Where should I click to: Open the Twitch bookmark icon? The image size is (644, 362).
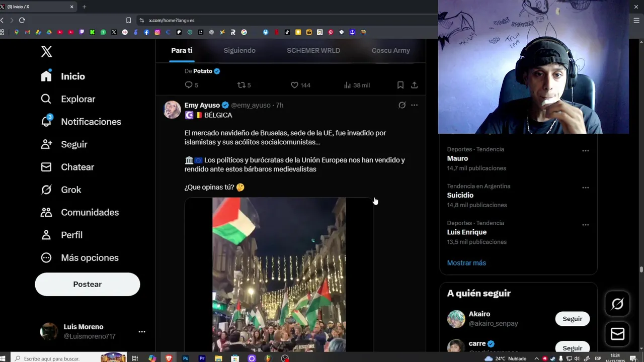click(x=82, y=32)
